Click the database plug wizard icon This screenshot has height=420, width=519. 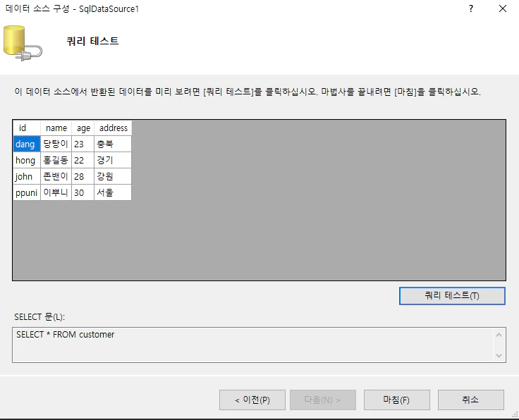(x=23, y=43)
